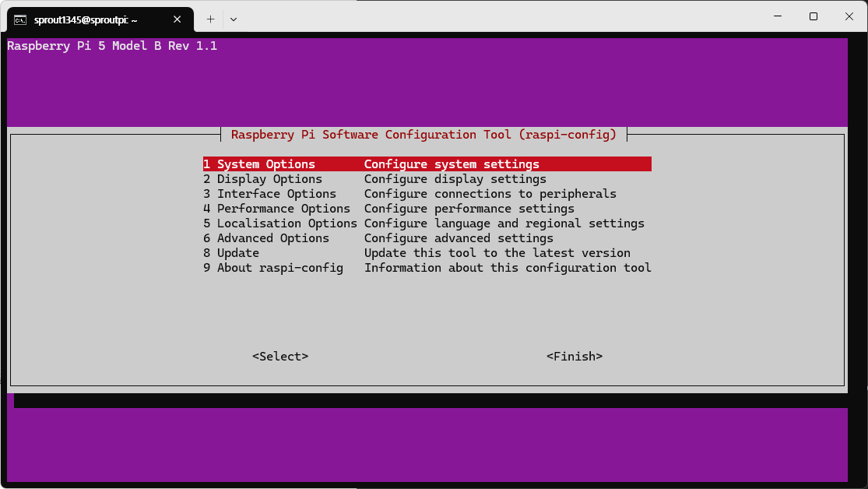Select the 1 System Options menu entry
Viewport: 868px width, 489px height.
[427, 164]
